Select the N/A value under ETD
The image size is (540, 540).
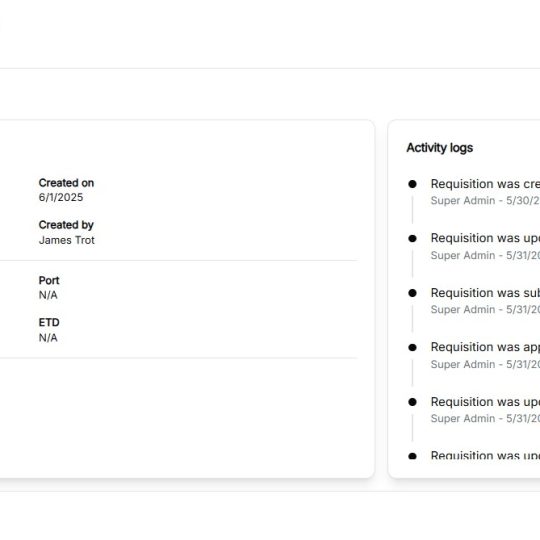click(x=48, y=338)
